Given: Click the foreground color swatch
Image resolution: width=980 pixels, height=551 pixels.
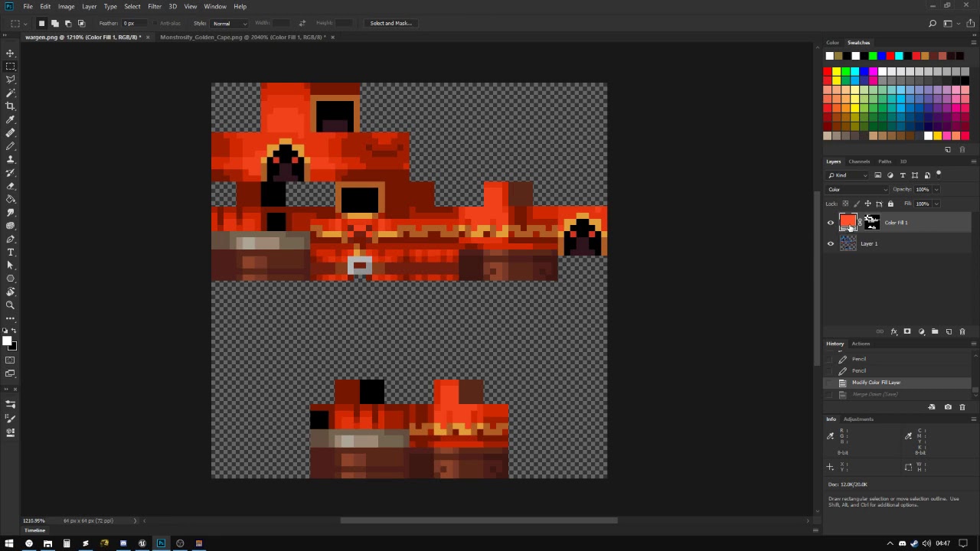Looking at the screenshot, I should [x=6, y=341].
